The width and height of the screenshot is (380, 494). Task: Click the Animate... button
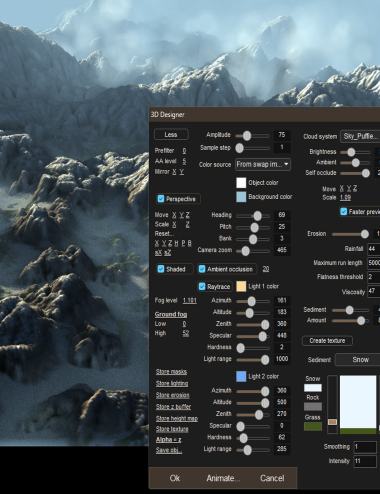(223, 478)
